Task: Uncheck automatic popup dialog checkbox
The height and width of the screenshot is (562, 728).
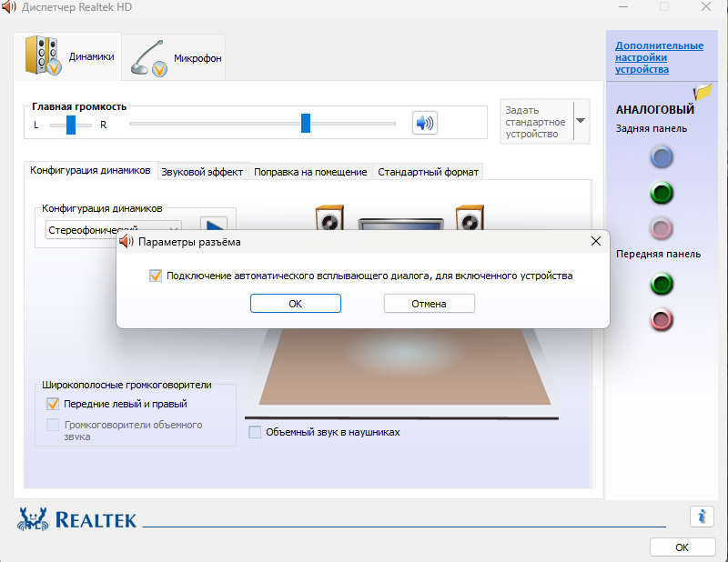Action: [x=156, y=276]
